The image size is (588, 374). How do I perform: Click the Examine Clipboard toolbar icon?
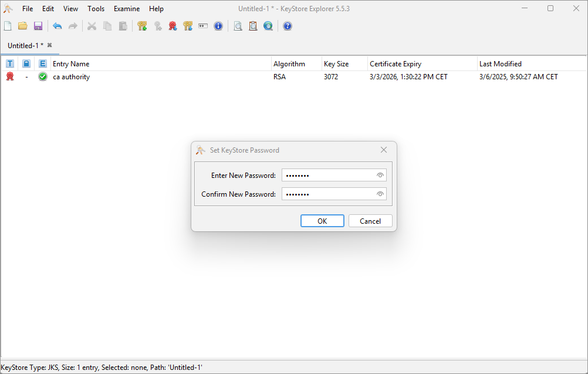tap(253, 26)
